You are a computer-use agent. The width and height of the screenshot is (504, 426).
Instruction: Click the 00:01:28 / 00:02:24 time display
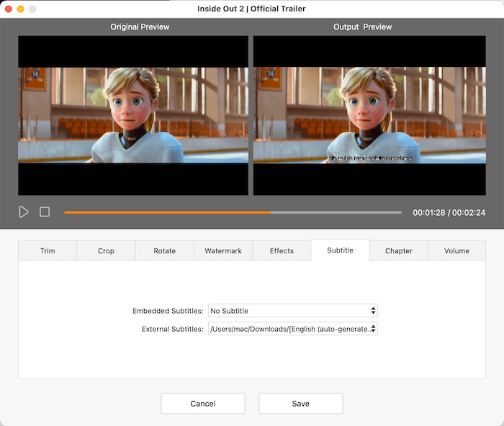click(x=449, y=213)
